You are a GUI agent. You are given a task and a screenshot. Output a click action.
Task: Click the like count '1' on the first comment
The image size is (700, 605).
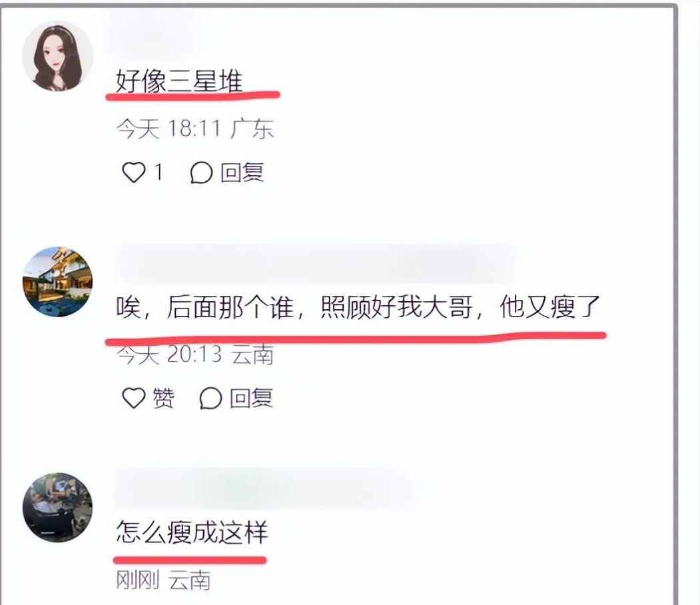158,173
